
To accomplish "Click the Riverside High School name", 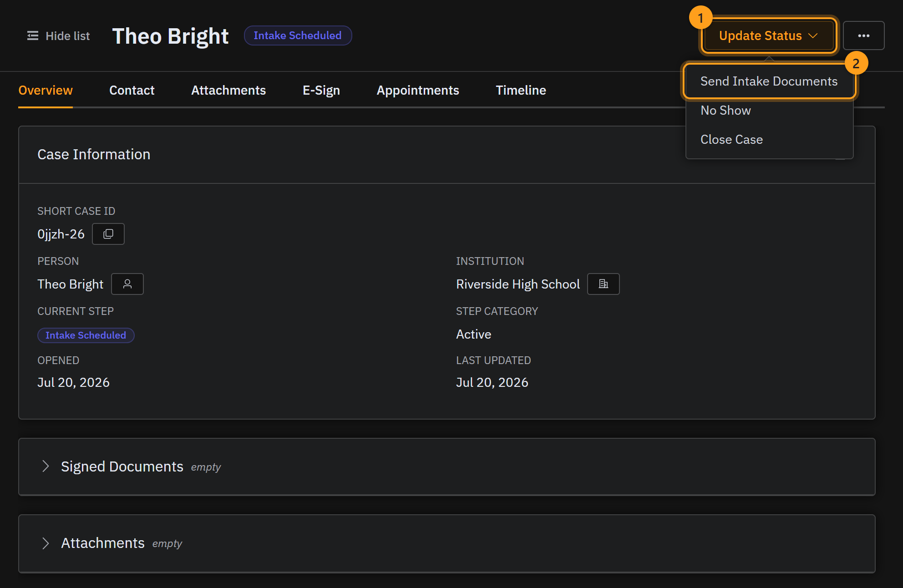I will click(518, 284).
